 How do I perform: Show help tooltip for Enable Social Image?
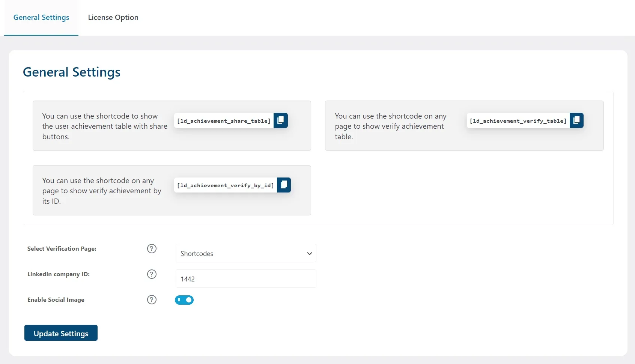[151, 299]
